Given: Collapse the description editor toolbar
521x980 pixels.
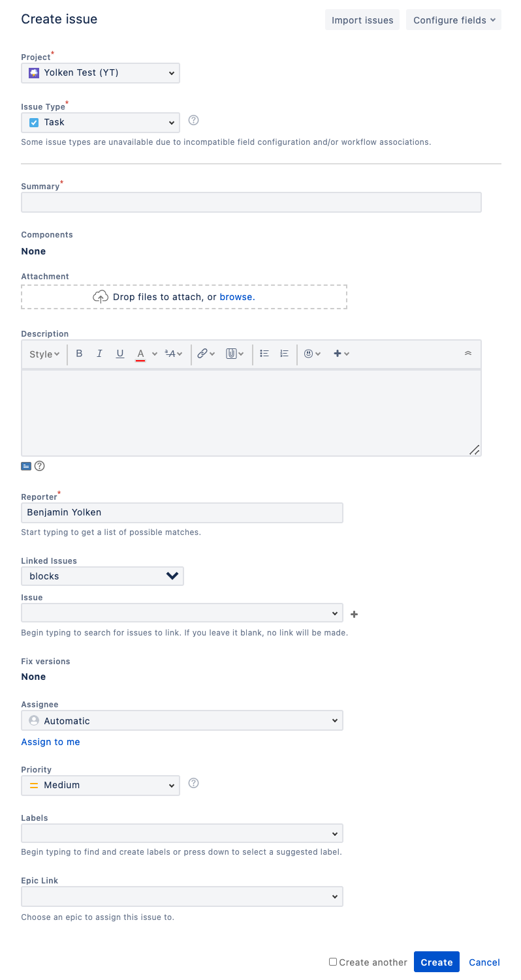Looking at the screenshot, I should point(467,353).
